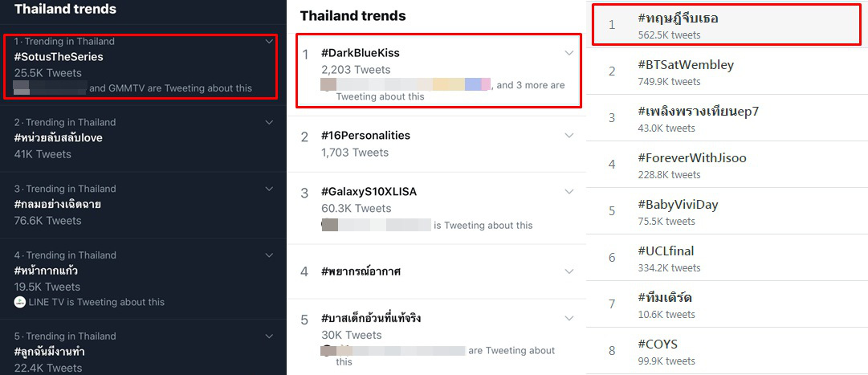Open the #เพลิงพรางเทียนep7 trend
Viewport: 868px width, 375px height.
(x=698, y=112)
